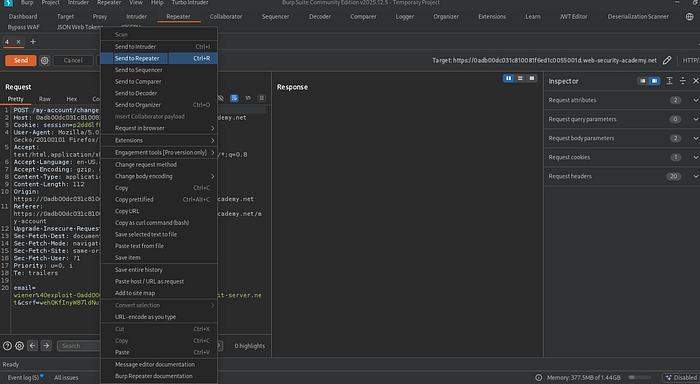Open the JWT Editor tab
This screenshot has height=384, width=700.
[573, 17]
